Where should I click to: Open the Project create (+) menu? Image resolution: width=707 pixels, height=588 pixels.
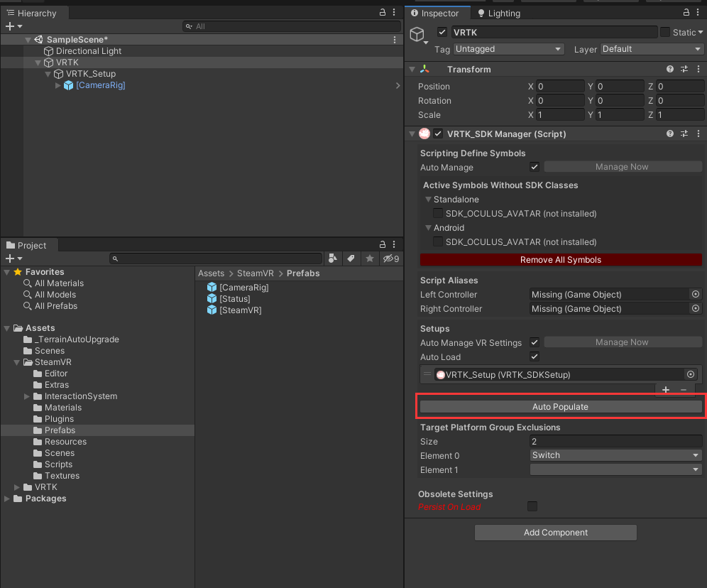pos(13,258)
